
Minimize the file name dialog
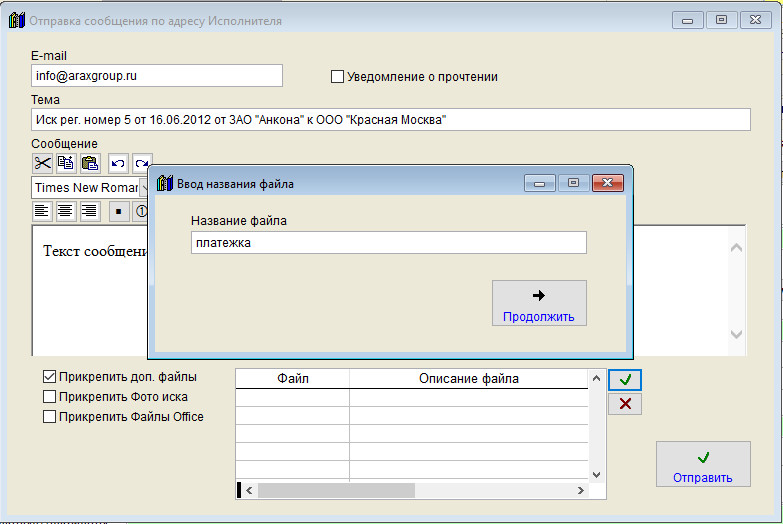pos(539,183)
